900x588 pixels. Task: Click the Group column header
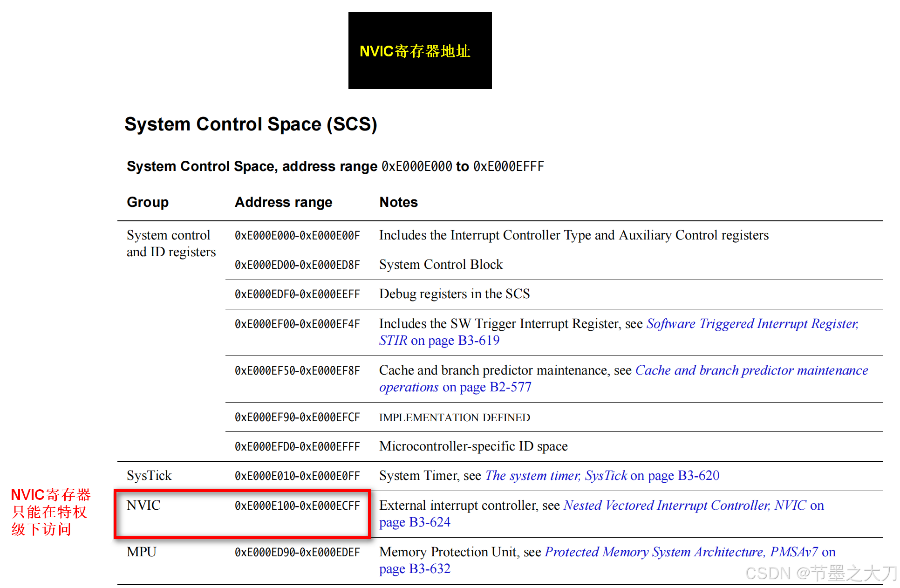point(148,202)
